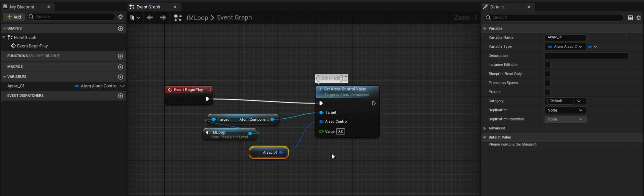Collapse the GRAPHS section
644x196 pixels.
click(x=5, y=29)
